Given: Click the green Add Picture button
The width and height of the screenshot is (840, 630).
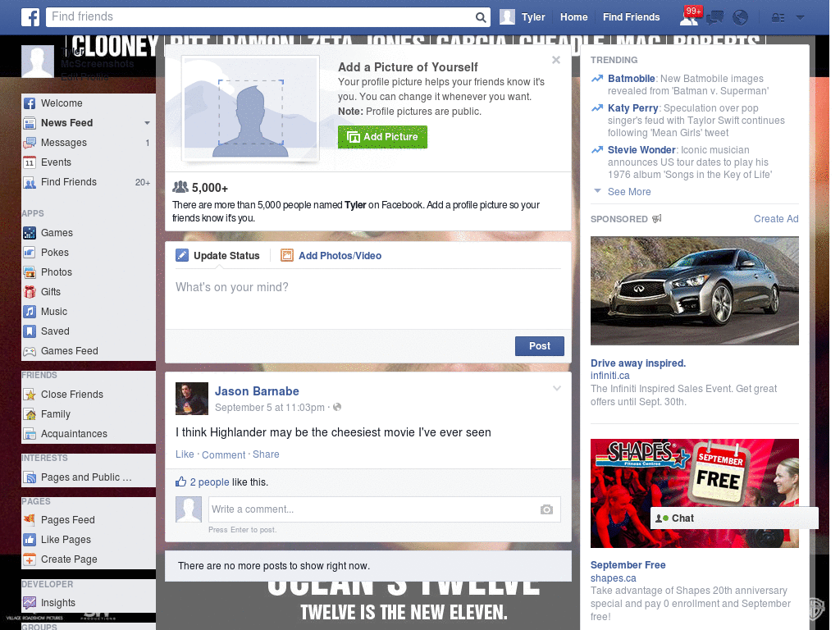Looking at the screenshot, I should (x=382, y=137).
